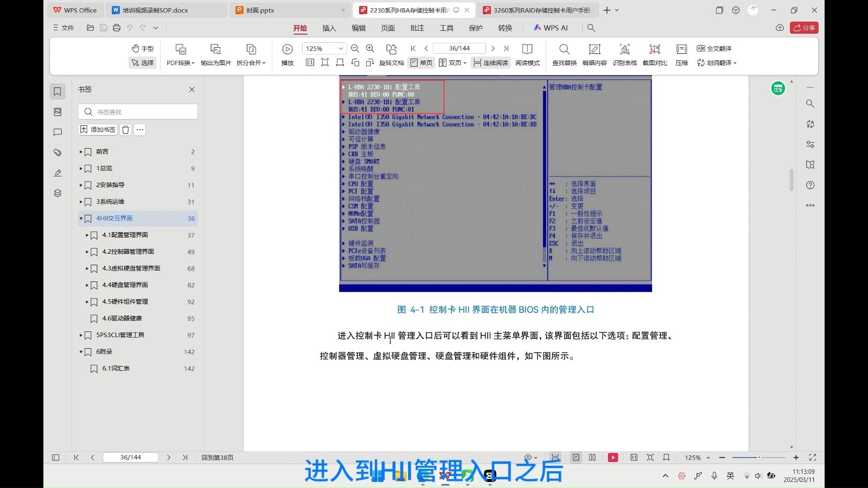Click 回到第38页 return link
Screen dimensions: 868x488
(217, 458)
